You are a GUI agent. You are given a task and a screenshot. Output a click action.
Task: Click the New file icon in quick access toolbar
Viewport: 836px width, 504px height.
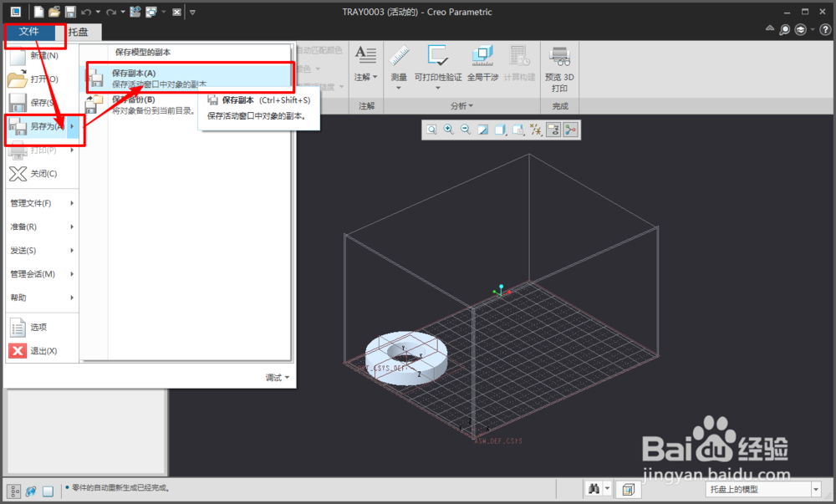tap(39, 12)
